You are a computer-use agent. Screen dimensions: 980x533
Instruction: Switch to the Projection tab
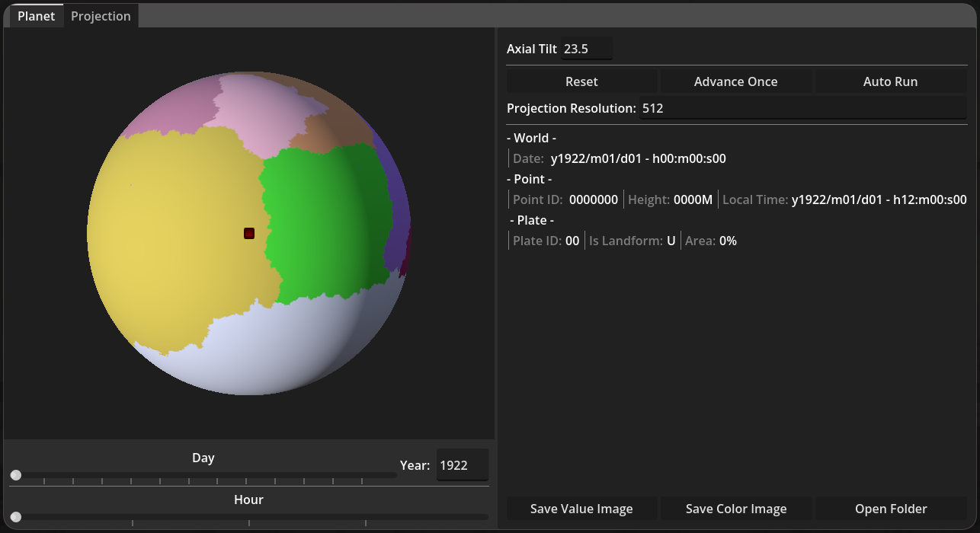101,16
